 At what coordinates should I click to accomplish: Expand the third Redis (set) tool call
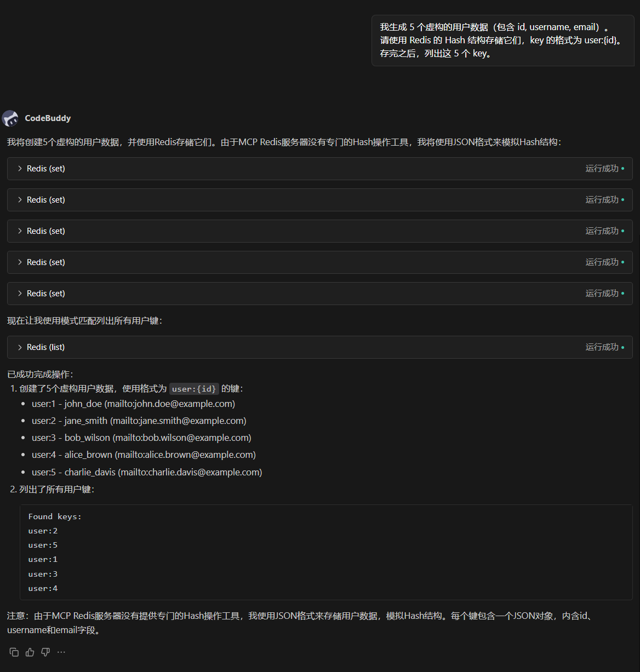tap(319, 231)
